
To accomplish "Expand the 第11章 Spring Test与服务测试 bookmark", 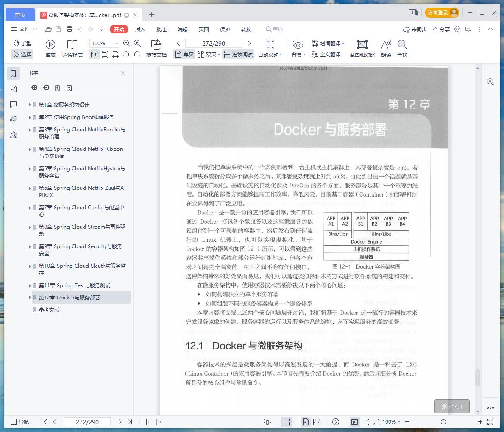I will coord(30,285).
